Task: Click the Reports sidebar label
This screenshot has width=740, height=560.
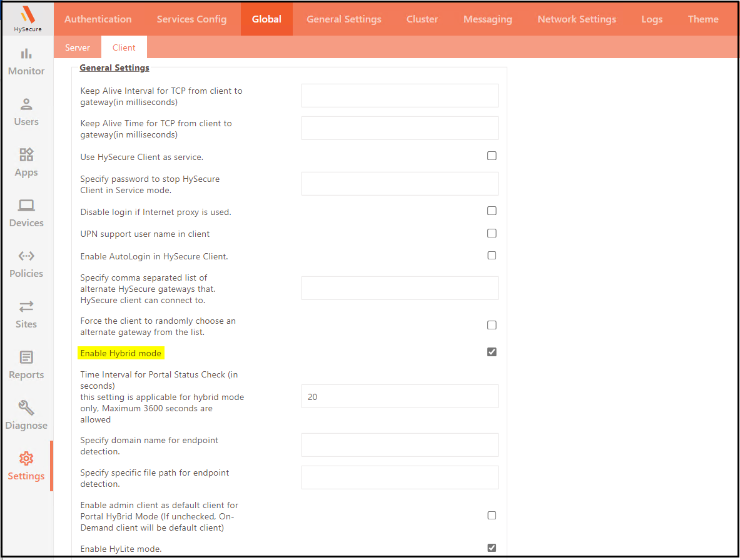Action: (26, 375)
